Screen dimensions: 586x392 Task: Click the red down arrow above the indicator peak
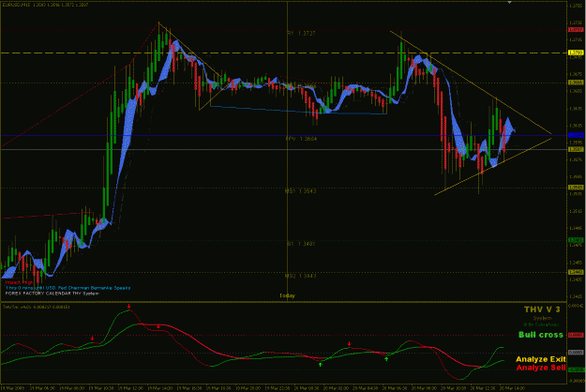pyautogui.click(x=129, y=307)
